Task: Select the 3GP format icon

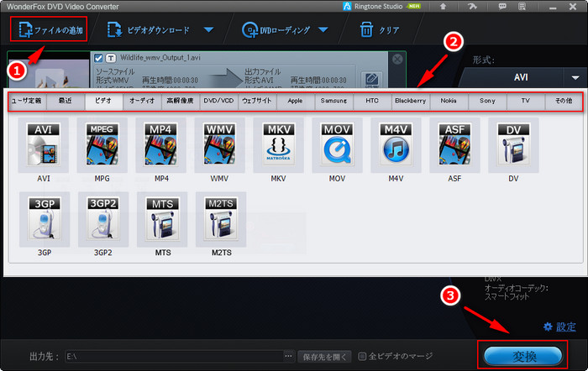Action: point(45,220)
